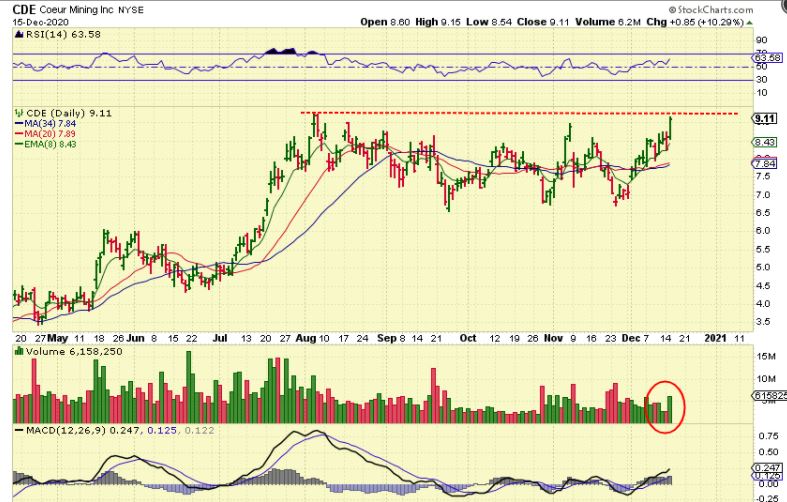Viewport: 787px width, 502px height.
Task: Click the 5.0 price axis label
Action: coord(763,267)
